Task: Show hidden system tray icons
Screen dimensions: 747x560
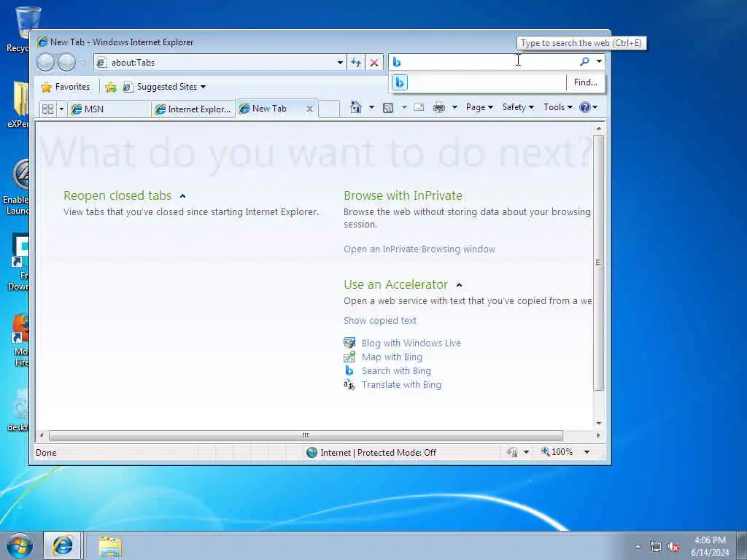Action: pos(638,546)
